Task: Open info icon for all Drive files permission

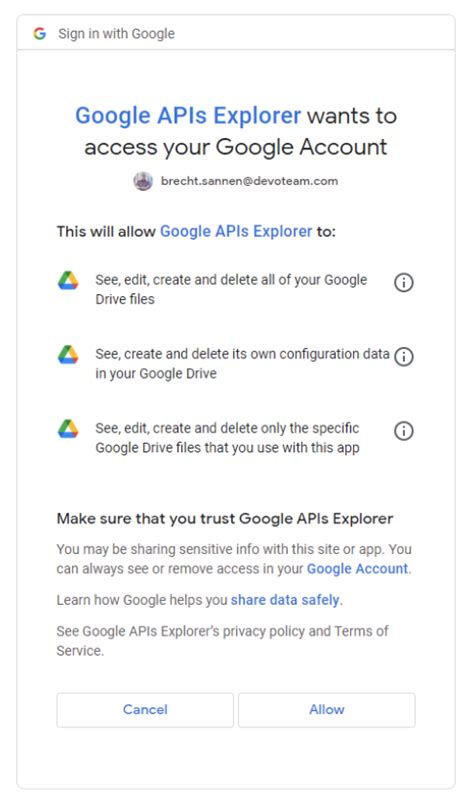Action: (403, 283)
